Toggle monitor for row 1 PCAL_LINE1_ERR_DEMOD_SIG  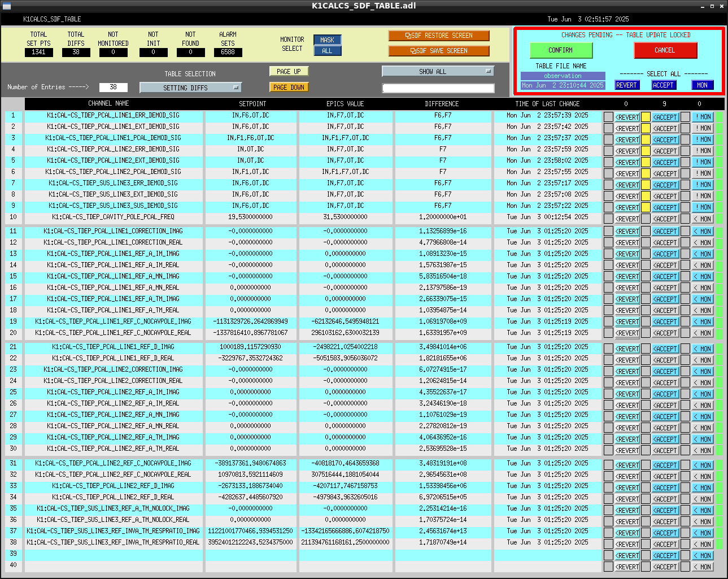point(703,117)
